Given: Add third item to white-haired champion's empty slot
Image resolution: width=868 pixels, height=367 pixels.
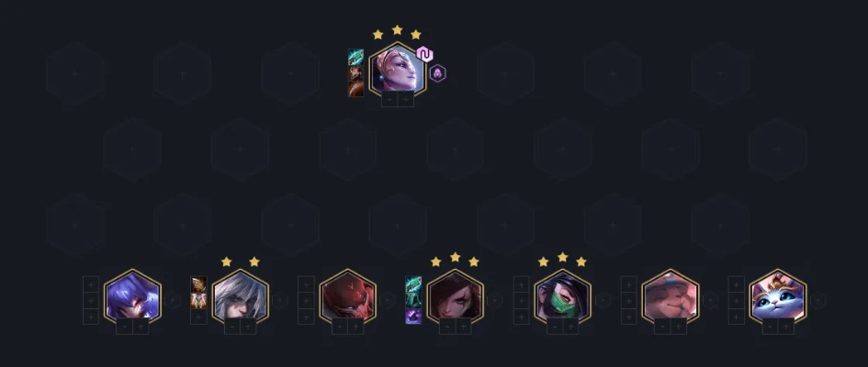Looking at the screenshot, I should coord(198,317).
